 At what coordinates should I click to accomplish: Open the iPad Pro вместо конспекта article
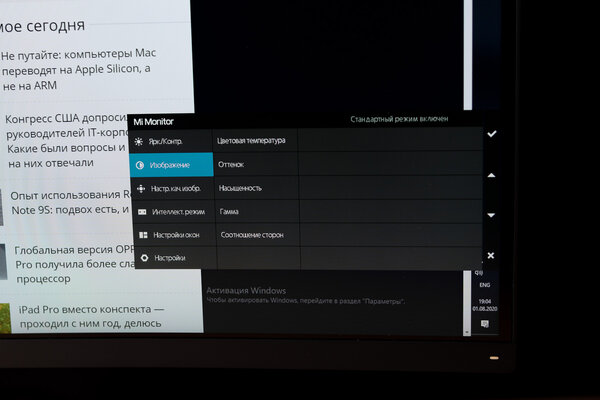coord(91,316)
